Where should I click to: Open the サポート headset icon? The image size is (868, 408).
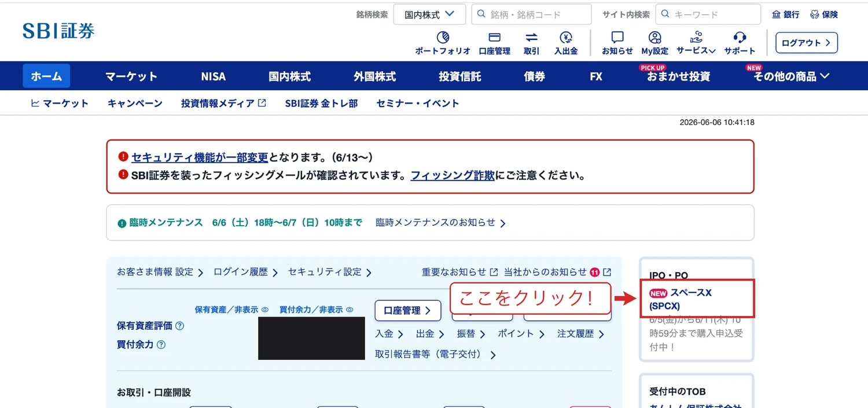click(x=739, y=38)
